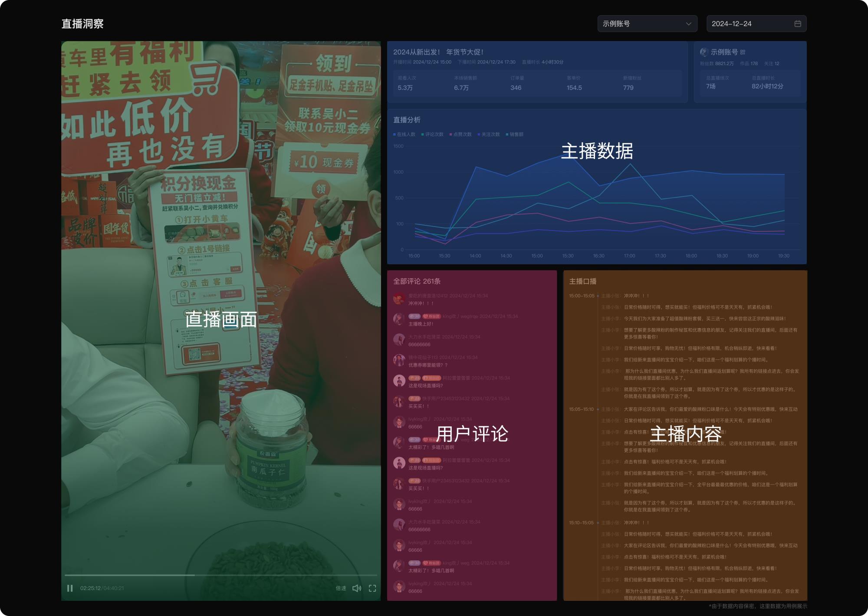This screenshot has width=868, height=616.
Task: Toggle the 评论次数 legend series
Action: click(432, 135)
